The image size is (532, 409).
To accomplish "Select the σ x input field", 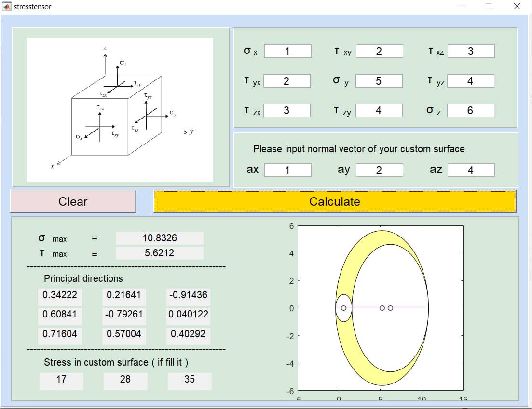I will click(288, 51).
